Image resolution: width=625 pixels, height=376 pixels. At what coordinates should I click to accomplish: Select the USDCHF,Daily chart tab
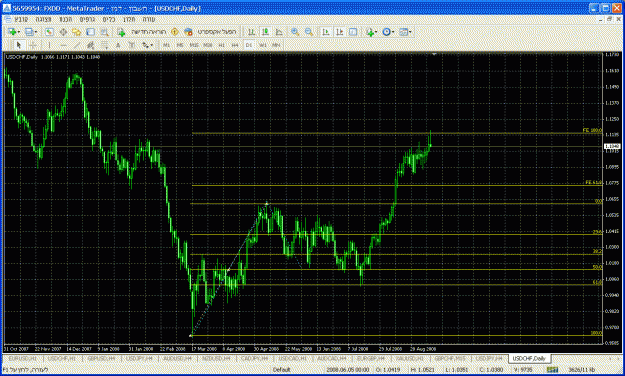coord(529,358)
